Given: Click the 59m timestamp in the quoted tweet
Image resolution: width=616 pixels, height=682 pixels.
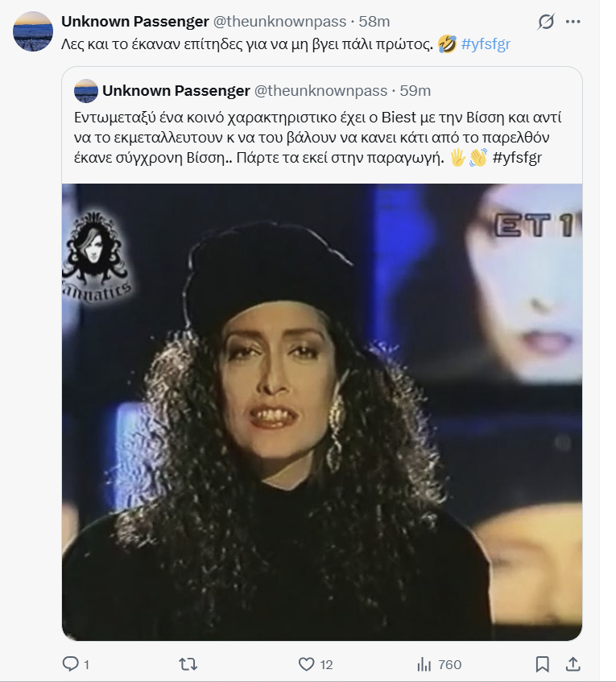Looking at the screenshot, I should (x=415, y=90).
